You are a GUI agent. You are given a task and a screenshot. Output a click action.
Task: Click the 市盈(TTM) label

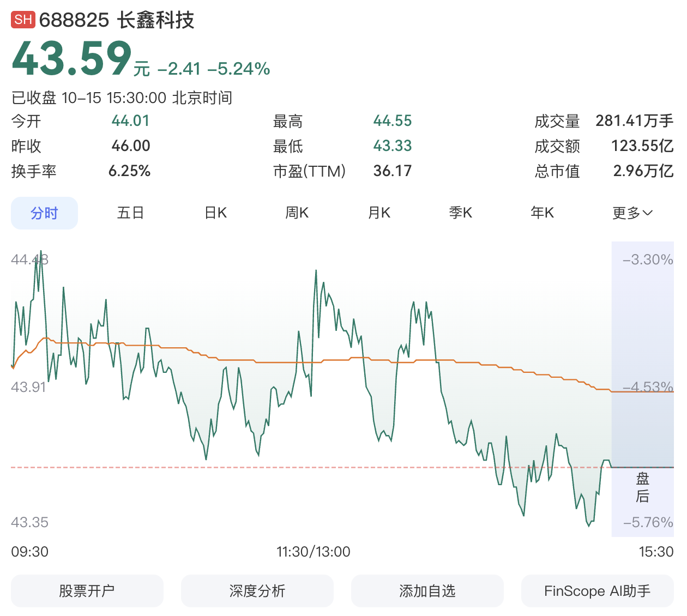click(309, 171)
